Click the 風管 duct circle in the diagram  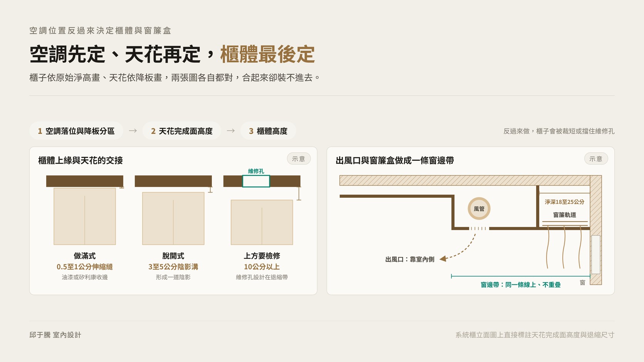click(x=479, y=209)
